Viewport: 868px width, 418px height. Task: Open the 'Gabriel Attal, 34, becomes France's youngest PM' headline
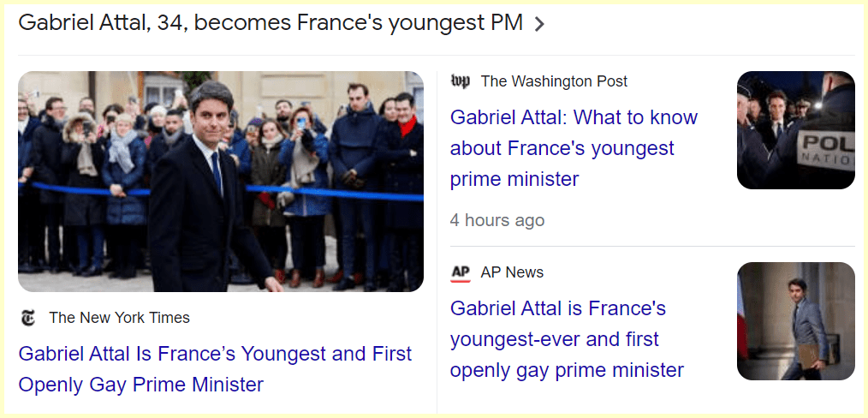270,23
